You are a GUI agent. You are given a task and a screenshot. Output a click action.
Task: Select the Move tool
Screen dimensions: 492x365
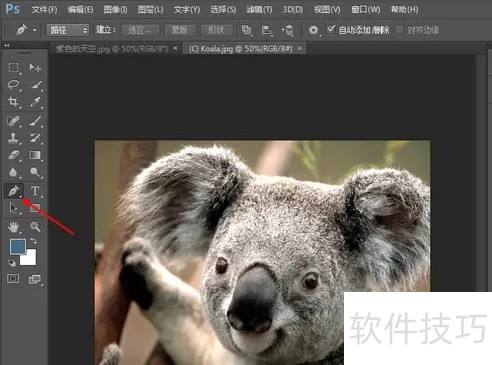35,68
